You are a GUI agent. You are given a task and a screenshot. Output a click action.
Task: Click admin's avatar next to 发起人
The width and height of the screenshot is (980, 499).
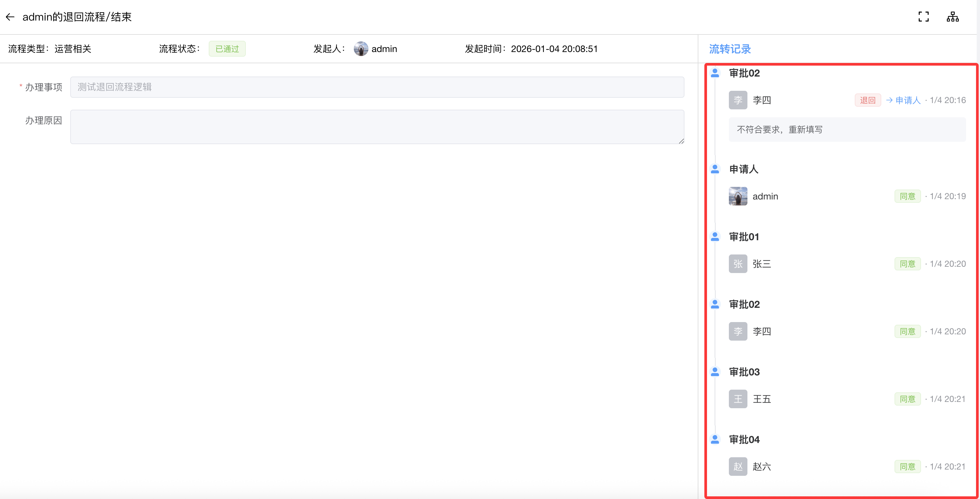point(361,49)
